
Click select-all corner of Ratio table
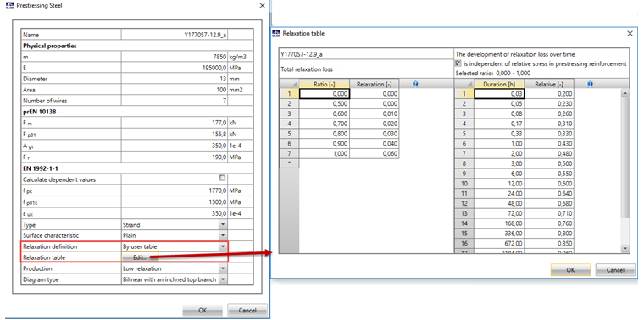click(x=289, y=84)
